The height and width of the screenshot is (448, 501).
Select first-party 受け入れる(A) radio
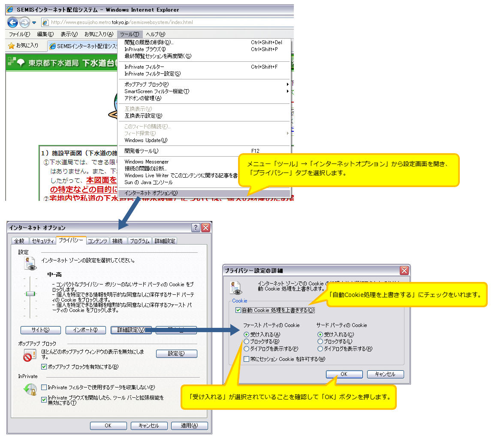pyautogui.click(x=246, y=335)
